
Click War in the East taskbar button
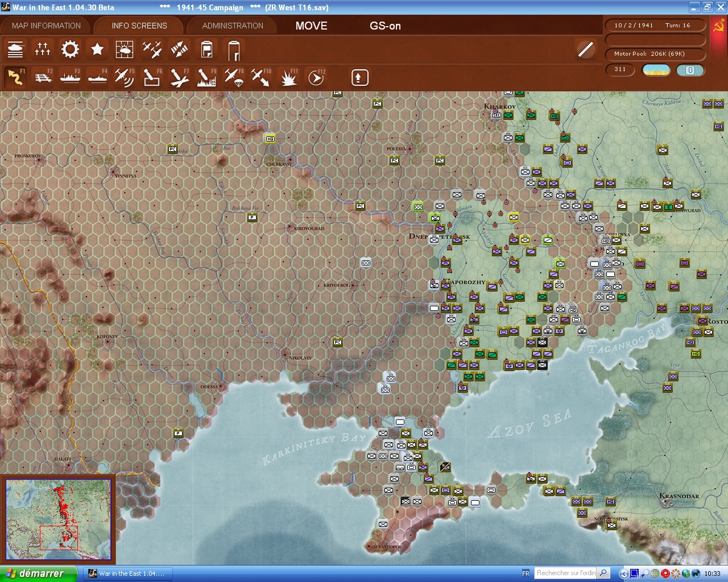pos(127,573)
